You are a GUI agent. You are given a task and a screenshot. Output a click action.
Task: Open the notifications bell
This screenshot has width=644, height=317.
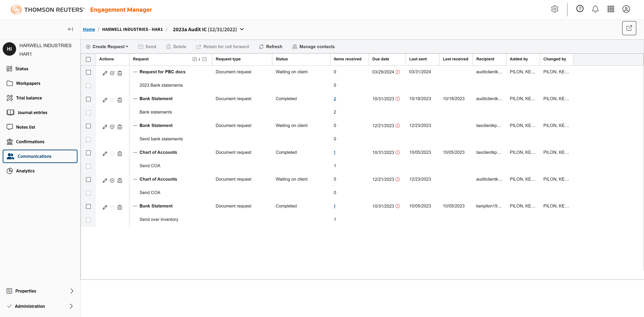tap(595, 9)
